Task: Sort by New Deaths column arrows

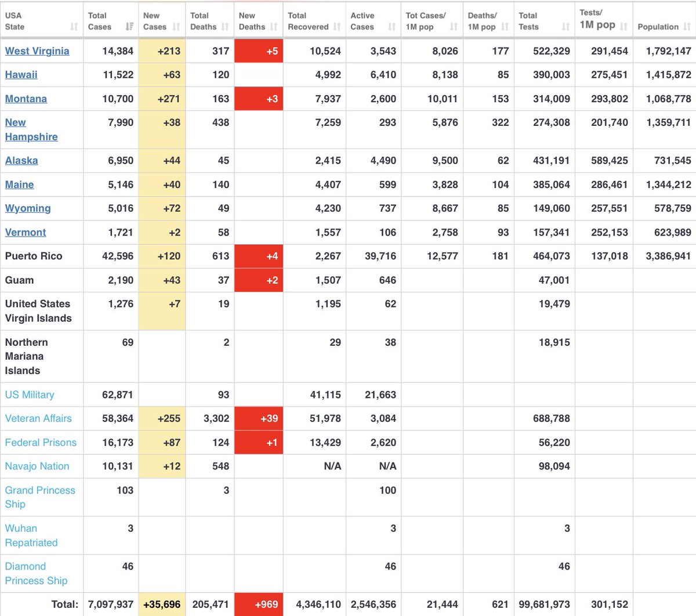Action: click(274, 27)
